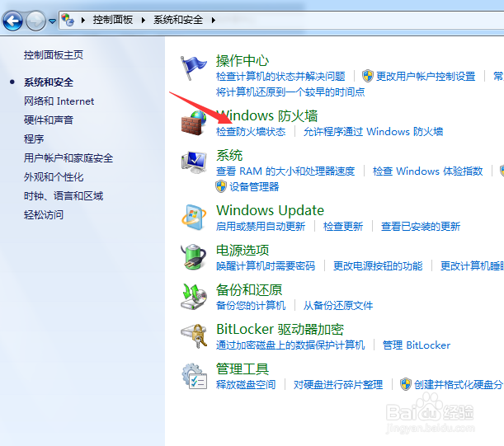Open 管理工具 heading

coord(243,369)
